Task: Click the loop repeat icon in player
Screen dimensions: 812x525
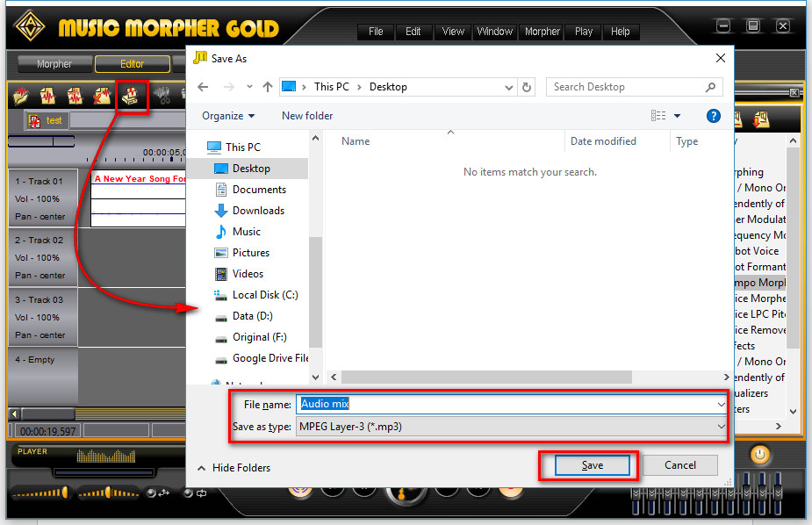Action: 201,493
